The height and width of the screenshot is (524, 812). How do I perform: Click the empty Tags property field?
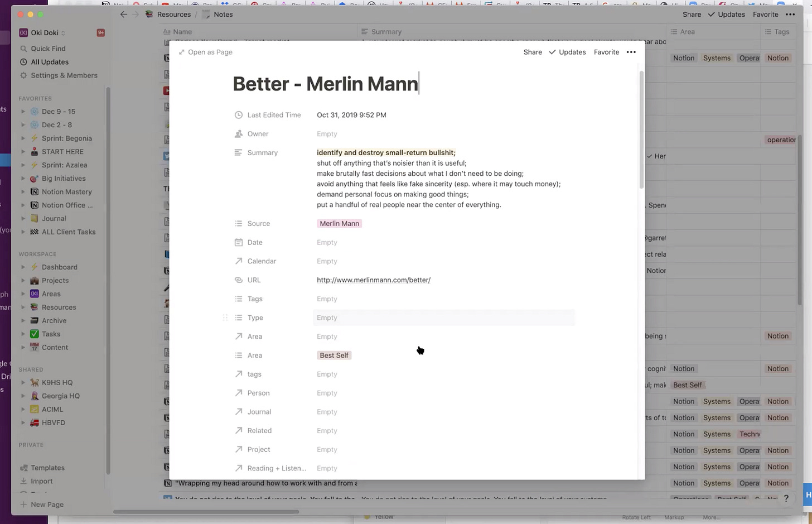click(x=444, y=299)
